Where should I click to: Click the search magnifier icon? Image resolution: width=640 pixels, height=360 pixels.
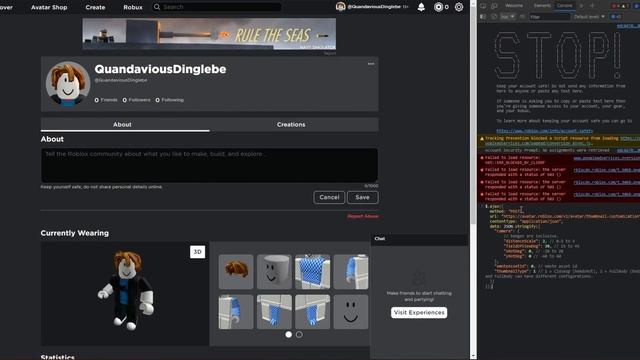point(157,7)
